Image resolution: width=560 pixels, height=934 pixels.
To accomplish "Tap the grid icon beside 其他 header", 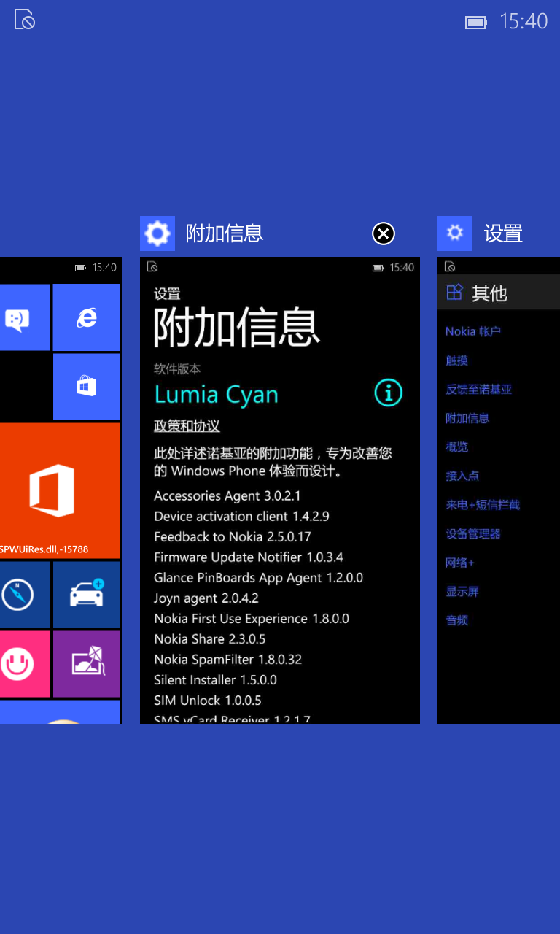I will coord(454,292).
